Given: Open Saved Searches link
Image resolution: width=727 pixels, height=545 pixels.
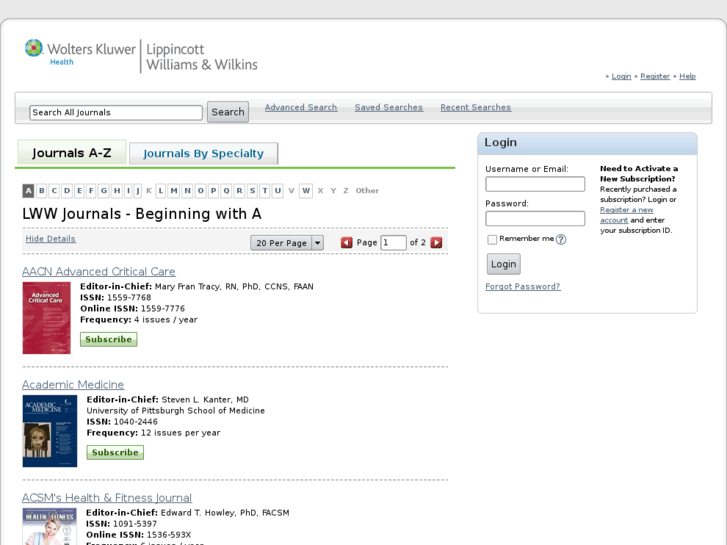Looking at the screenshot, I should (x=389, y=107).
